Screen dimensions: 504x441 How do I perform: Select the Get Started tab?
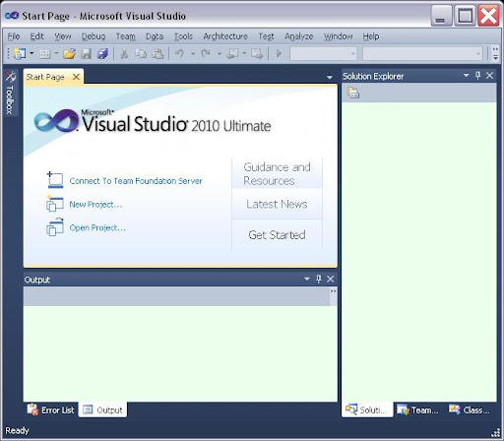pyautogui.click(x=277, y=235)
